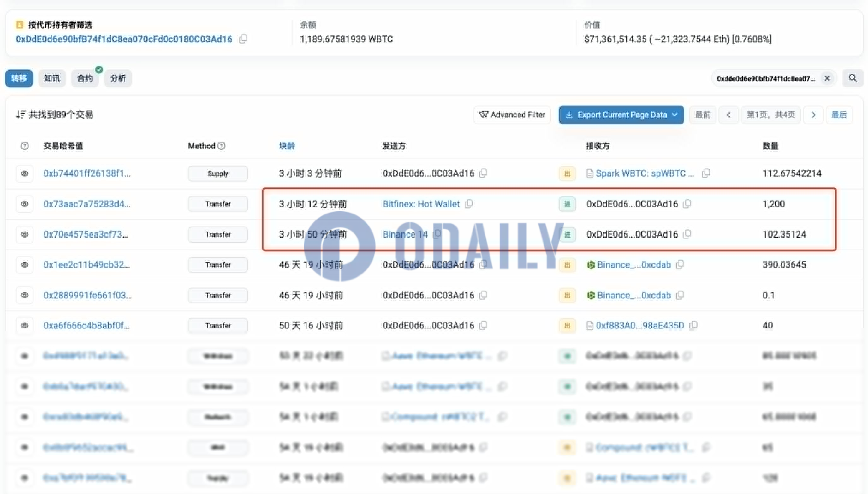Viewport: 868px width, 494px height.
Task: Click the funnel icon in Advanced Filter
Action: tap(484, 115)
